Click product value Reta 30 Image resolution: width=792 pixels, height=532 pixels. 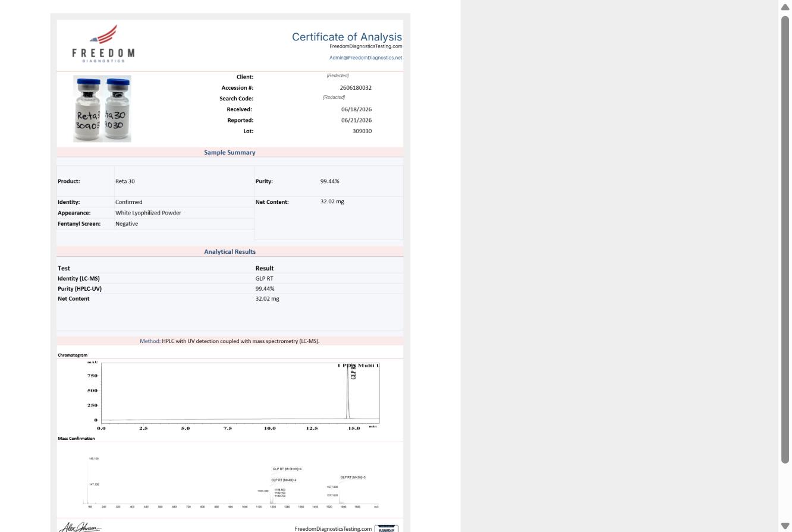click(x=125, y=181)
